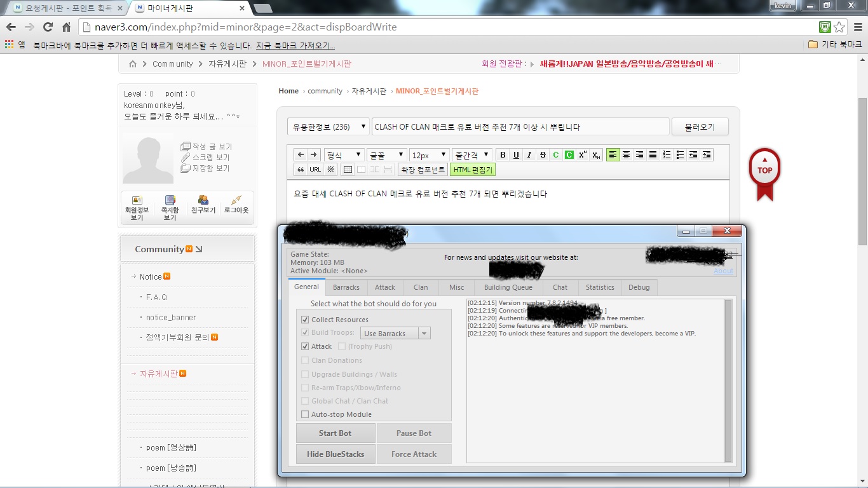Decrease indent in the editor
Viewport: 868px width, 488px height.
[x=693, y=155]
